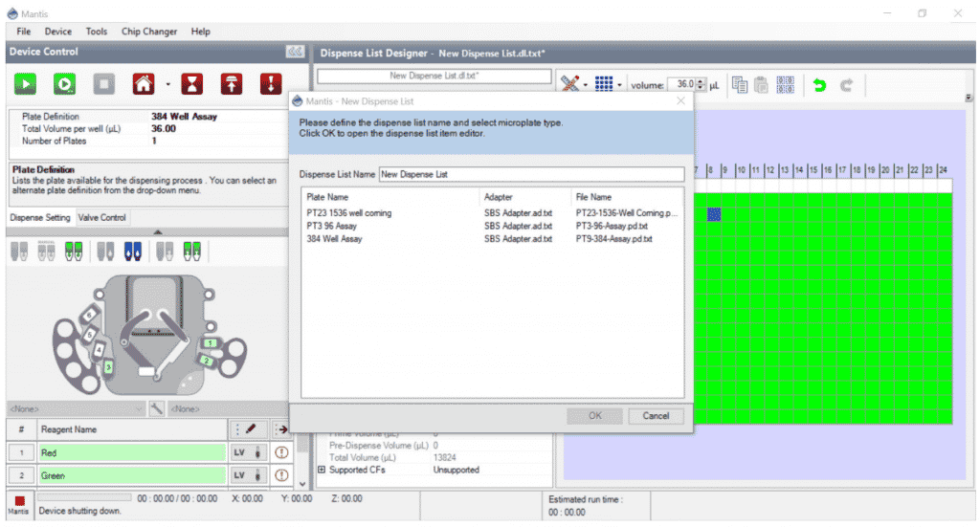This screenshot has width=980, height=527.
Task: Switch to the Valve Control tab
Action: [101, 218]
